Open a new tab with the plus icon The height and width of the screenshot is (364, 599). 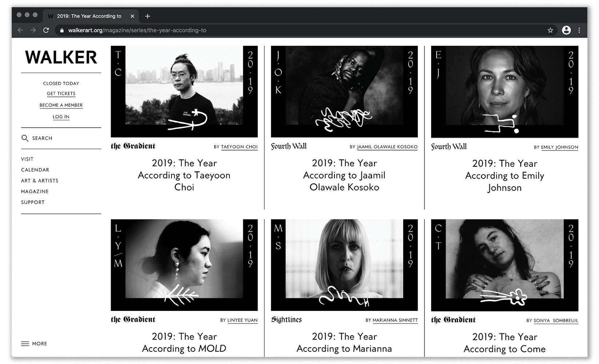(147, 16)
